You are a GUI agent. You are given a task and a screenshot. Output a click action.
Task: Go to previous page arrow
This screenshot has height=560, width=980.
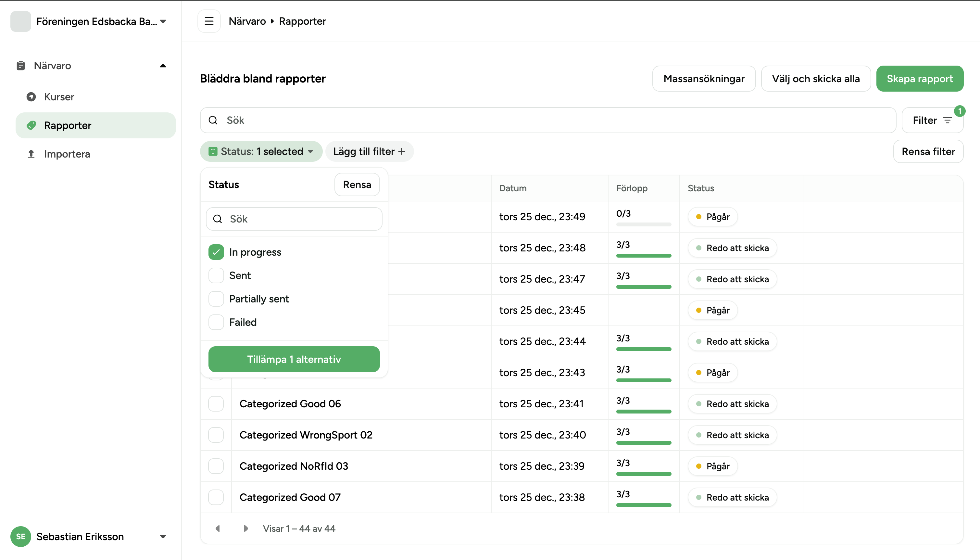coord(218,528)
